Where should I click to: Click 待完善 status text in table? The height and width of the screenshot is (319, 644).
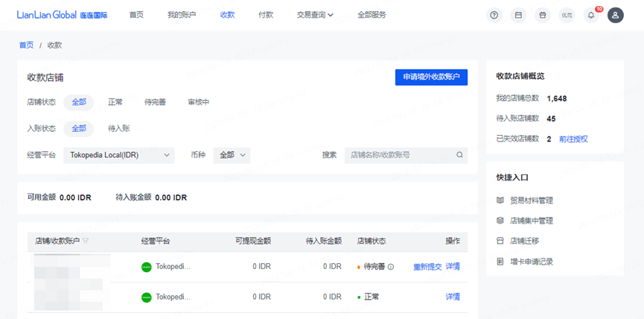(x=374, y=267)
